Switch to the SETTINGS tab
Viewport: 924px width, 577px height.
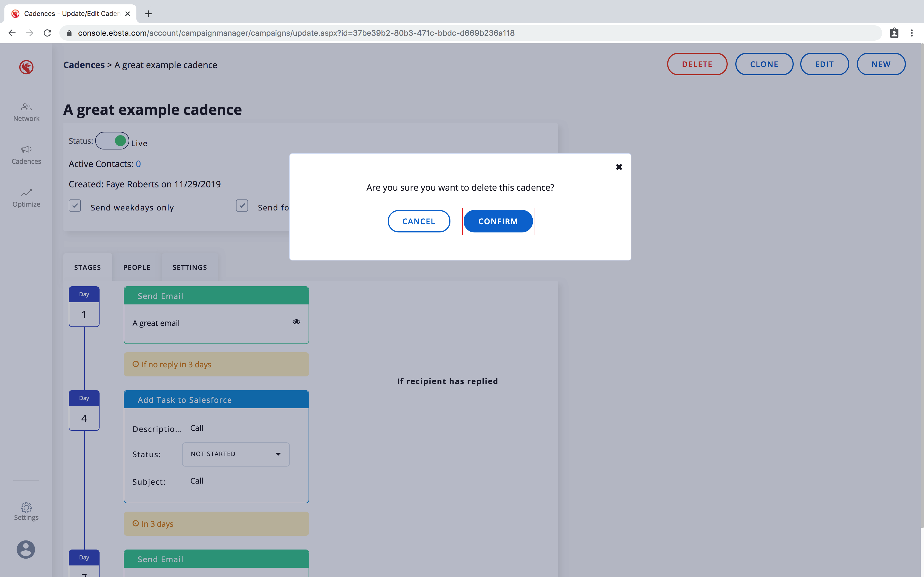[190, 268]
